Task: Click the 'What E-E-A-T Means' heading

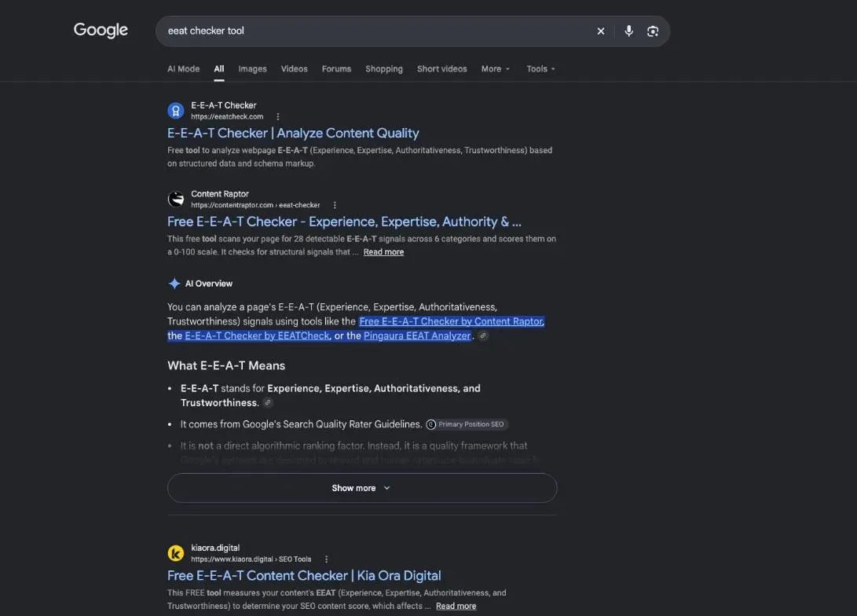Action: 226,365
